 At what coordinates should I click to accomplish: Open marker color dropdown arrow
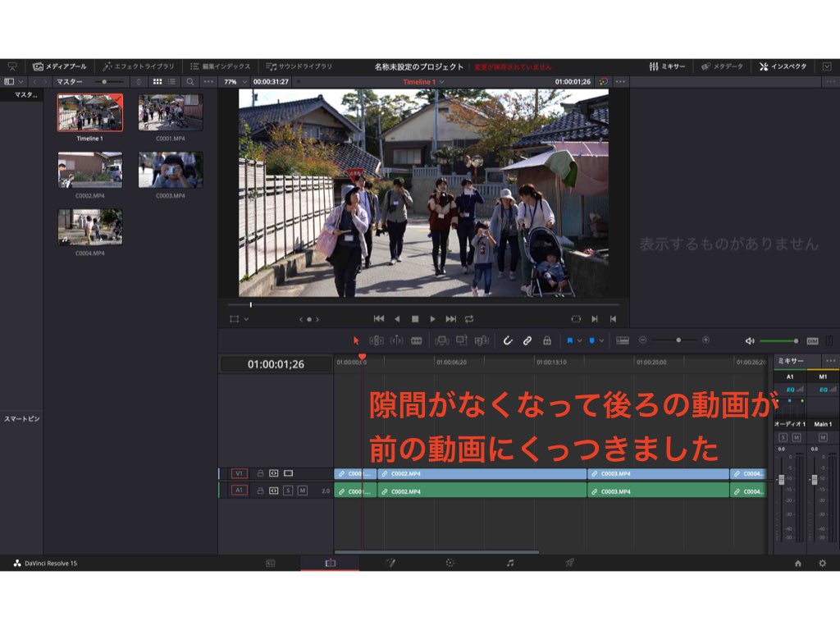point(601,340)
